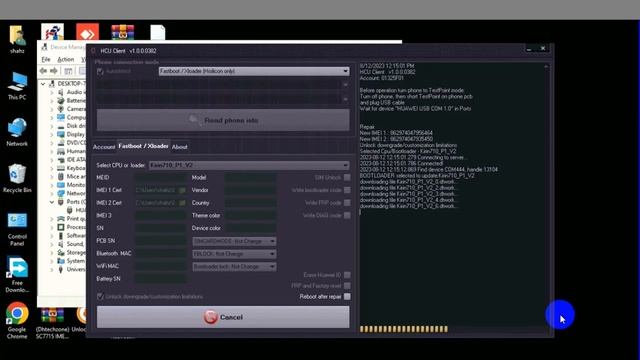Collapse the DESKTOP root node in Device Manager
Screen dimensions: 640x360
click(43, 84)
